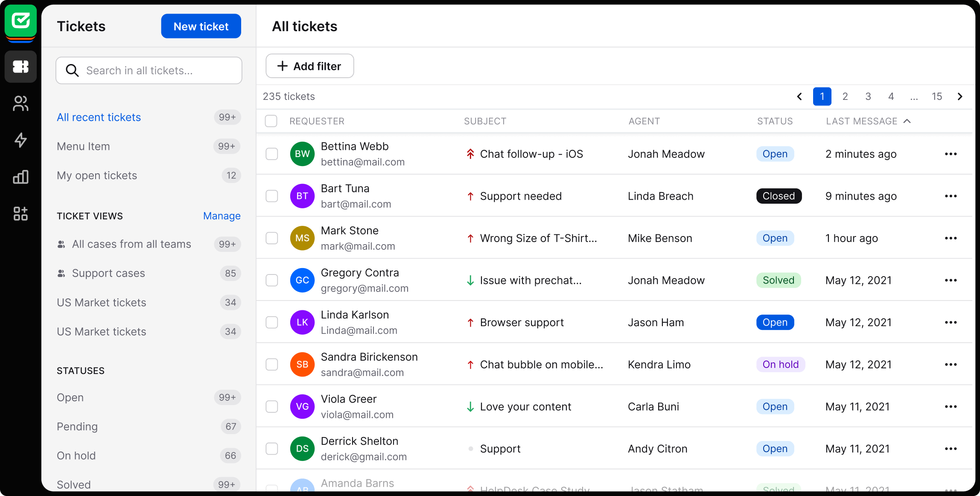
Task: Open the Automations lightning bolt icon
Action: (20, 140)
